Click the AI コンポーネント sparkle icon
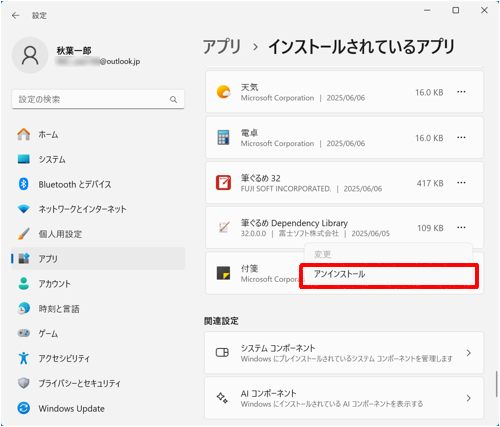 [x=222, y=398]
